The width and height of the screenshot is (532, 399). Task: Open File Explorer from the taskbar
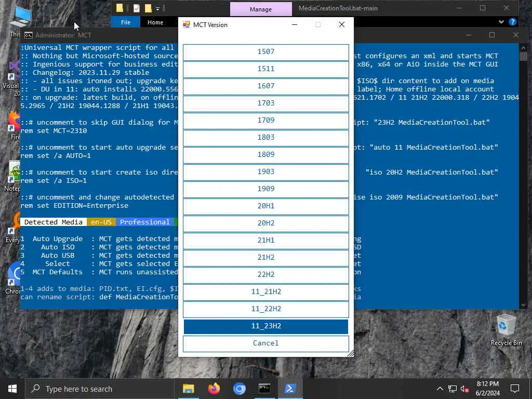pyautogui.click(x=188, y=389)
